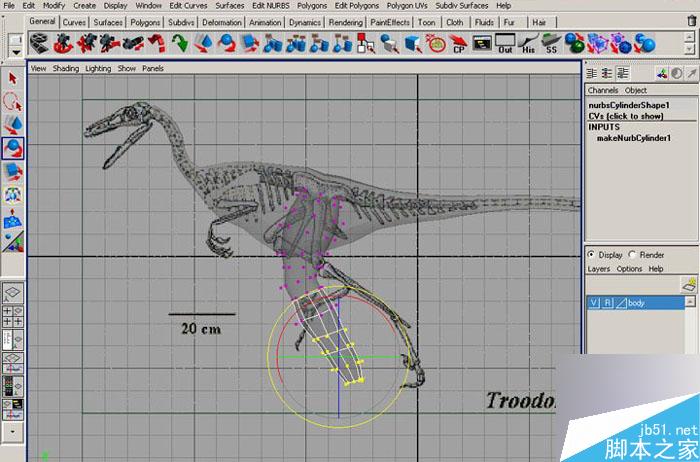Select the body layer row
This screenshot has height=462, width=700.
click(636, 303)
